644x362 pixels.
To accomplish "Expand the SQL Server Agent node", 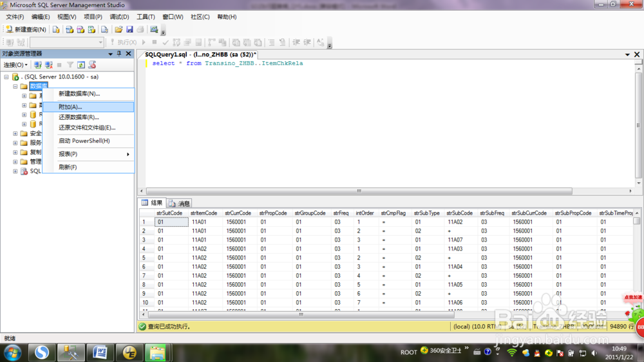I will coord(15,171).
